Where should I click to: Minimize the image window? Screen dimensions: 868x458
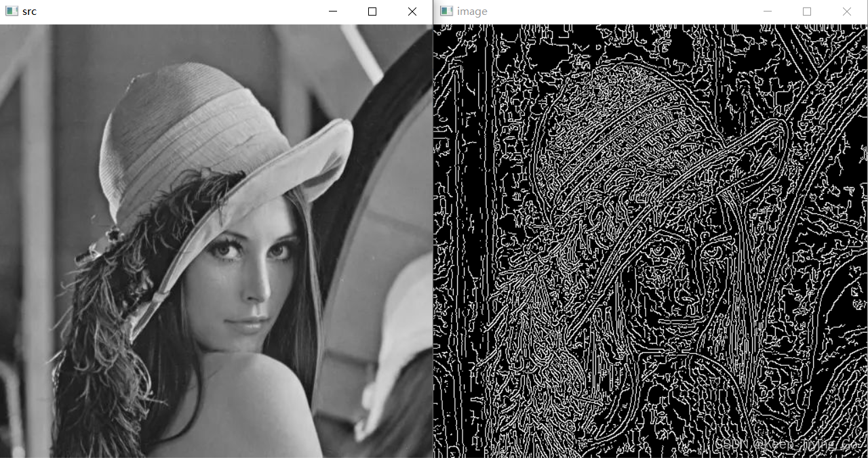tap(767, 11)
